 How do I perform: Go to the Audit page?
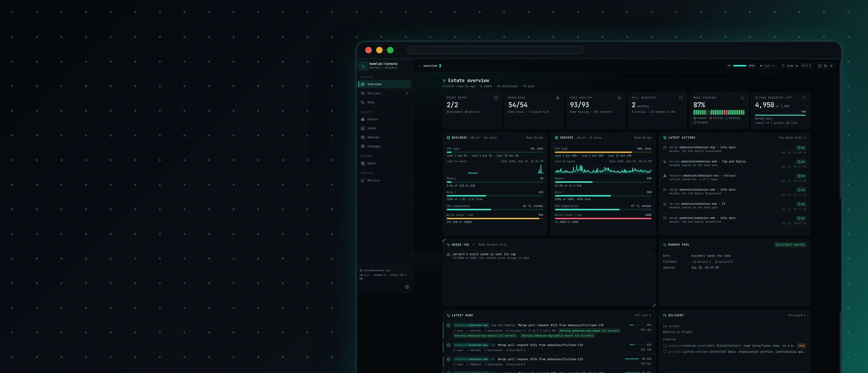pos(385,164)
